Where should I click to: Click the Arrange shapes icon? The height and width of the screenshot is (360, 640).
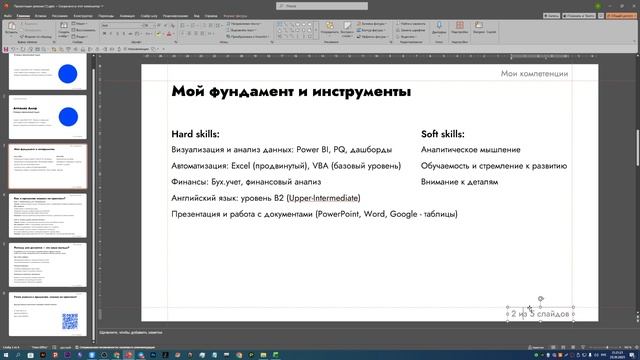click(x=329, y=26)
